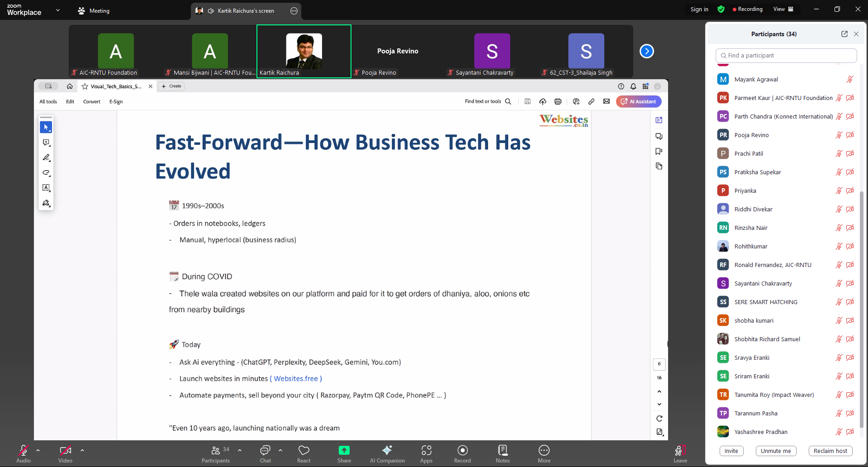Click the meeting encryption shield icon

(721, 9)
